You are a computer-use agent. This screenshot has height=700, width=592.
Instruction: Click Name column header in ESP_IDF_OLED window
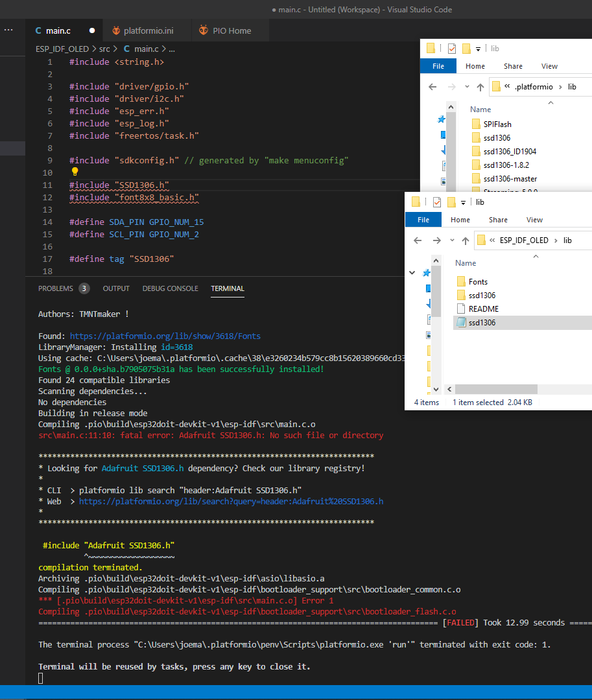click(x=466, y=263)
